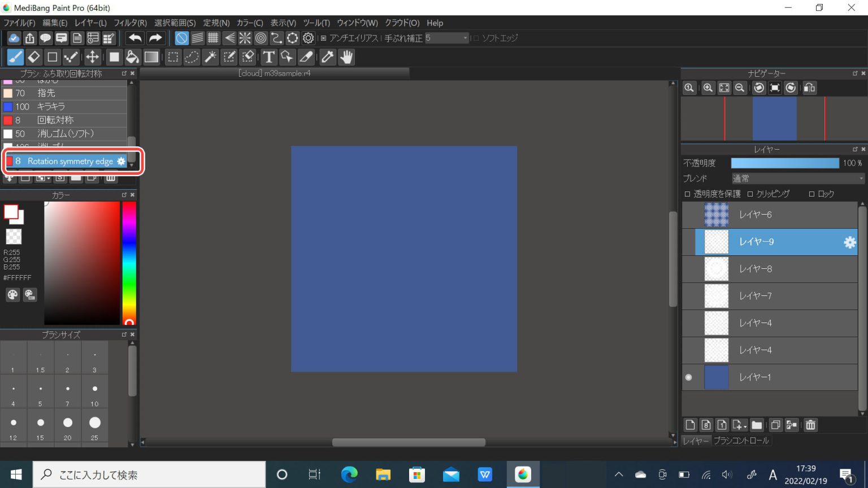The image size is (868, 488).
Task: Enable the layer lock checkbox
Action: (811, 194)
